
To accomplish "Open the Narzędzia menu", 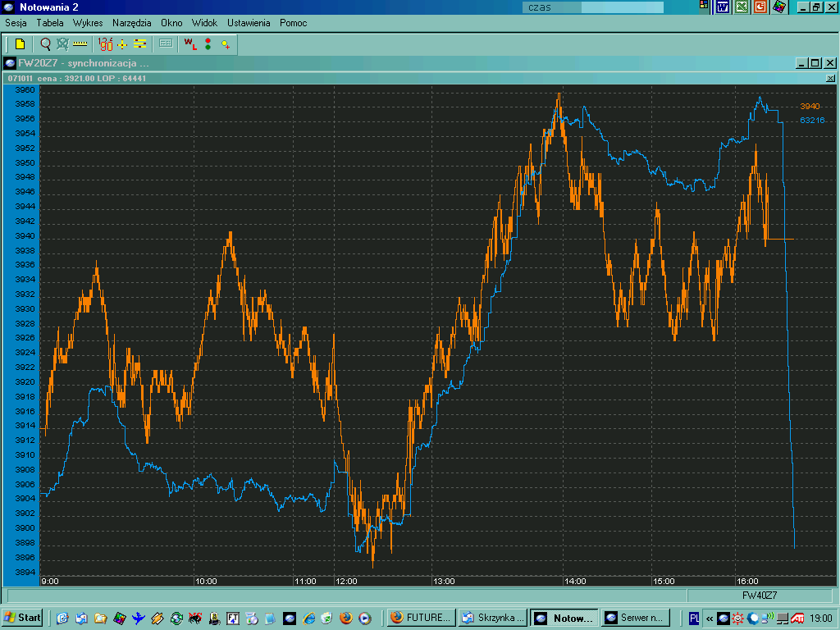I will click(132, 23).
